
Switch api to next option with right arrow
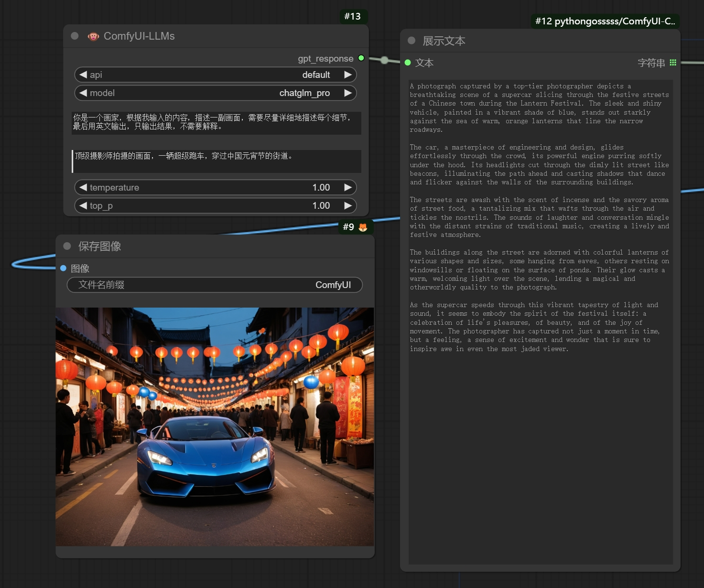pyautogui.click(x=348, y=75)
